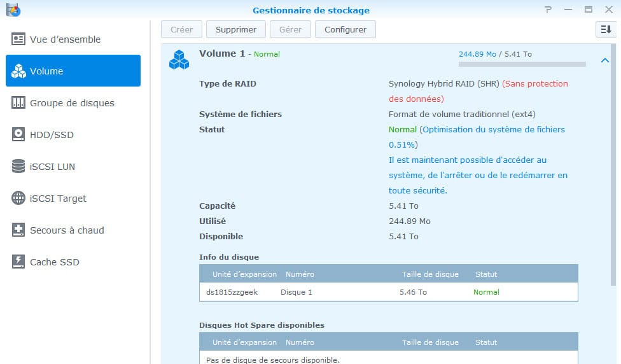Click the Taille de disque column header
This screenshot has height=364, width=621.
[430, 274]
